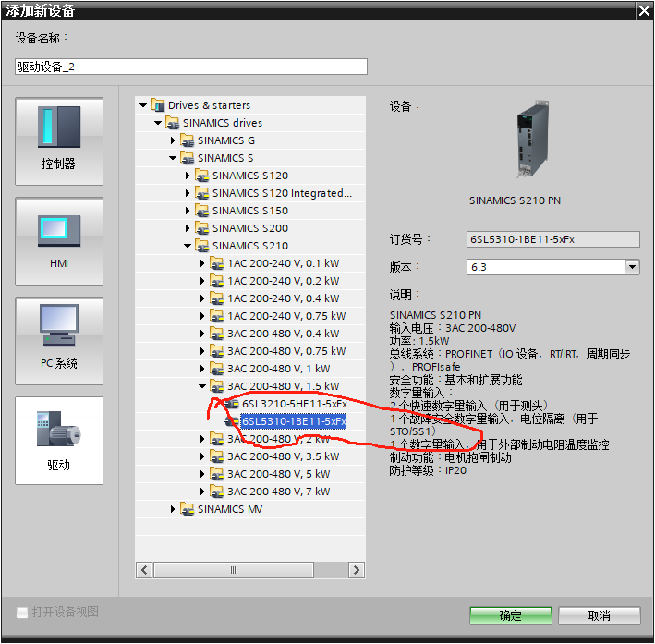Expand the SINAMICS MV node

173,509
